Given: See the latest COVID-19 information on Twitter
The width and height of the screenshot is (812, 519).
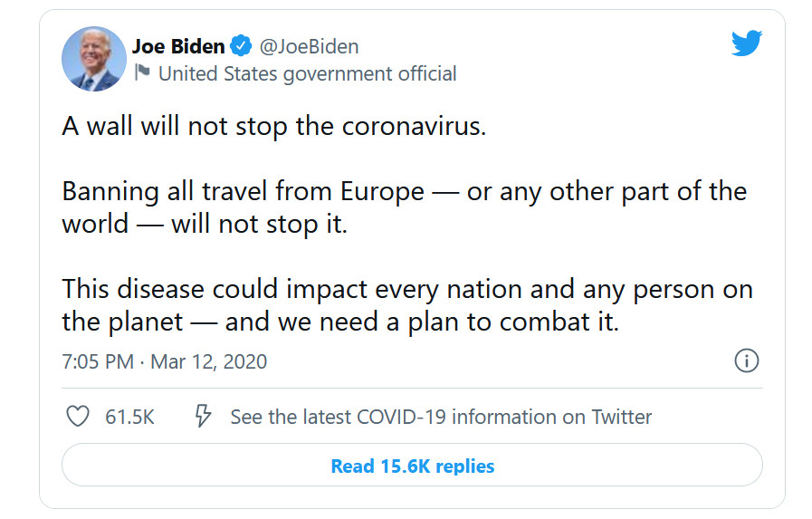Looking at the screenshot, I should pos(441,417).
